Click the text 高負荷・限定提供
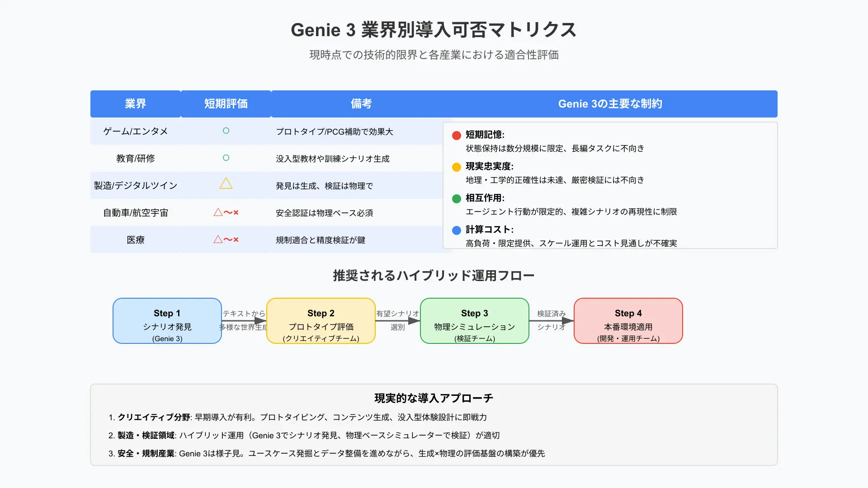Viewport: 868px width, 488px height. (498, 243)
